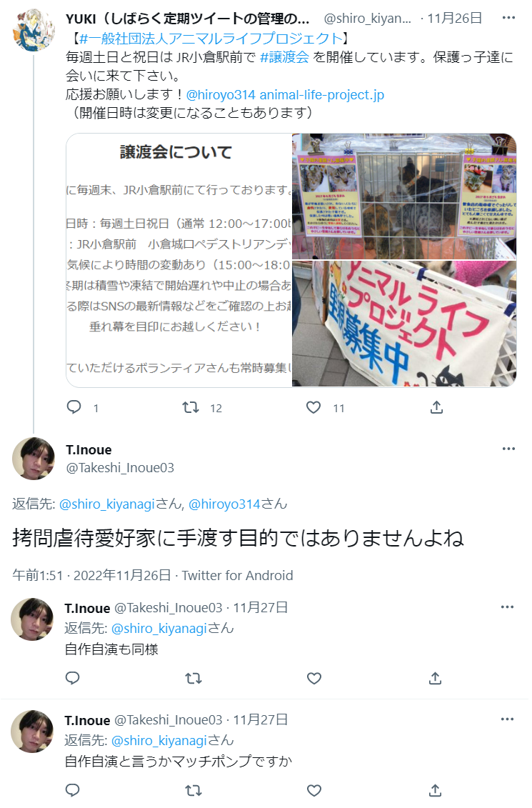Screen dimensions: 532x808
Task: Open T.Inoue's profile avatar on main tweet
Action: (x=34, y=459)
